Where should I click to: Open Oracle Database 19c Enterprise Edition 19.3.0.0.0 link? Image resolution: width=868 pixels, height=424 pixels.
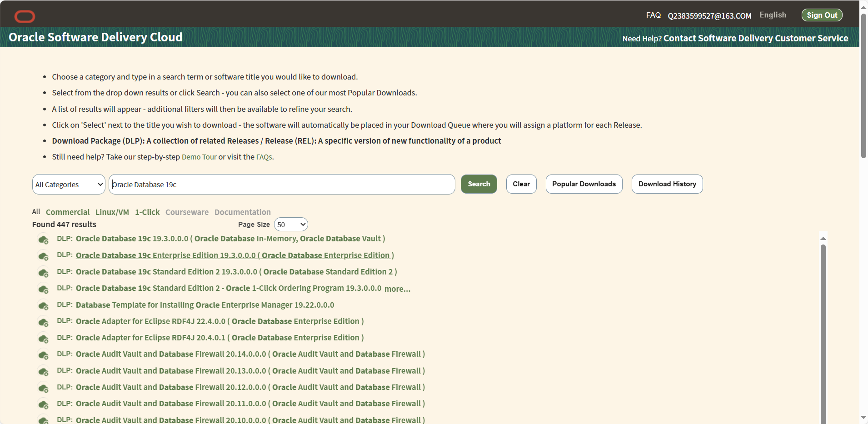pyautogui.click(x=235, y=255)
